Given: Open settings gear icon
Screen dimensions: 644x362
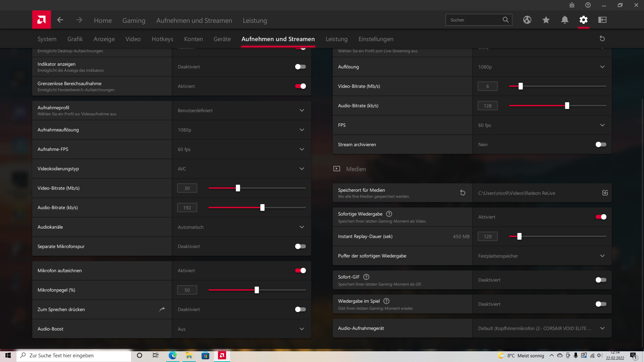Looking at the screenshot, I should [x=584, y=20].
